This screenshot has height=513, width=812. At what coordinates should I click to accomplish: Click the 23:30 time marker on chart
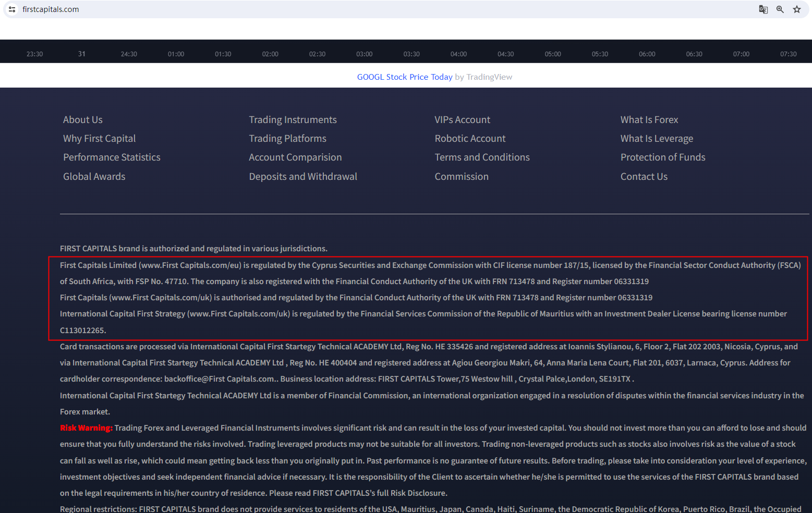35,54
